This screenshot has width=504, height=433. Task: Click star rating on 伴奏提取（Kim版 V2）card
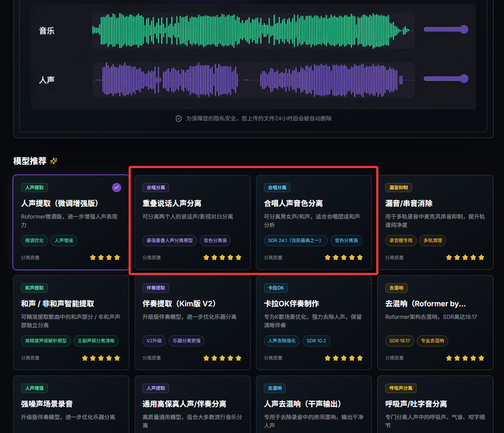pyautogui.click(x=222, y=358)
